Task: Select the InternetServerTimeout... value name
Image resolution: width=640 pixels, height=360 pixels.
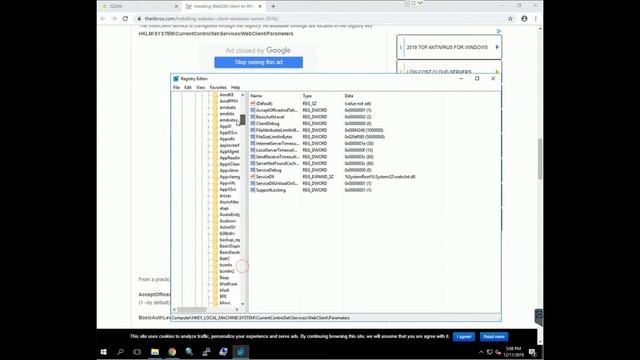Action: tap(277, 144)
